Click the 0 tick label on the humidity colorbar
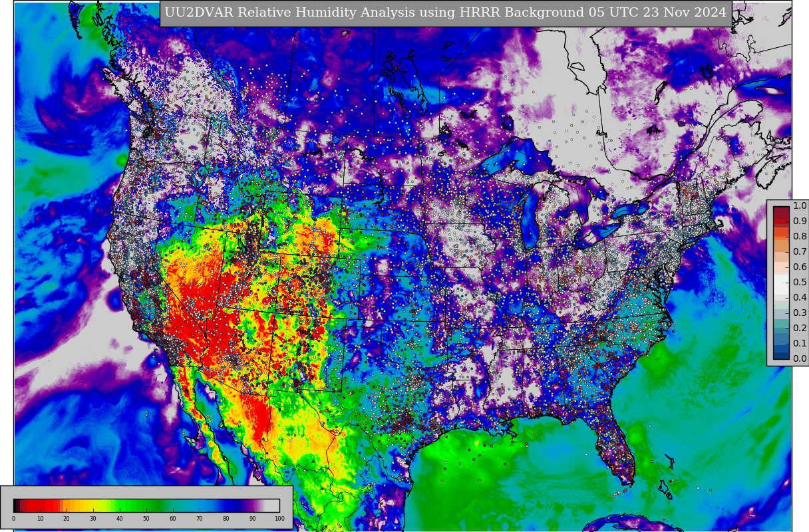The image size is (809, 532). click(x=13, y=519)
